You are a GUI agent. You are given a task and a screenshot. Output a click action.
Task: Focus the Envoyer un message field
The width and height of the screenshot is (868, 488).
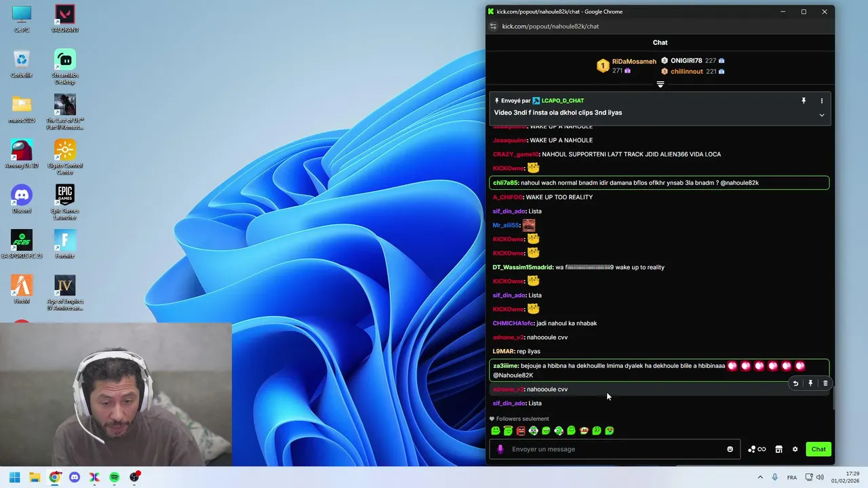click(614, 449)
